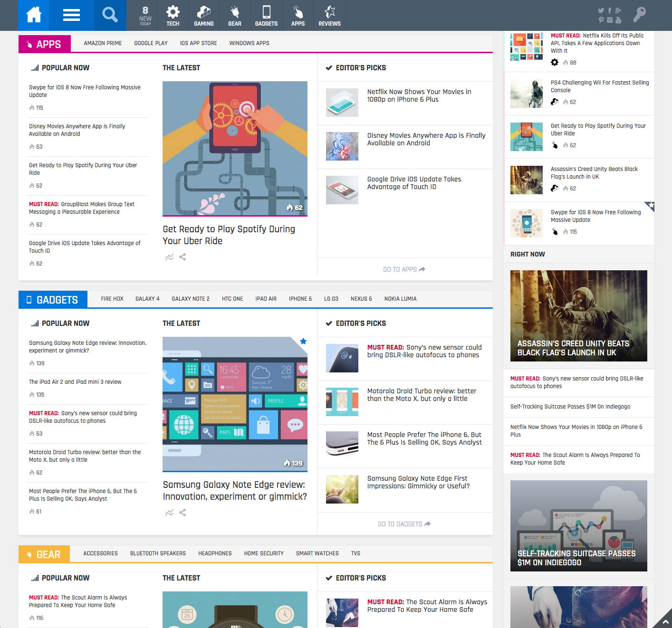Image resolution: width=672 pixels, height=628 pixels.
Task: Click the home icon in top navigation
Action: [34, 15]
